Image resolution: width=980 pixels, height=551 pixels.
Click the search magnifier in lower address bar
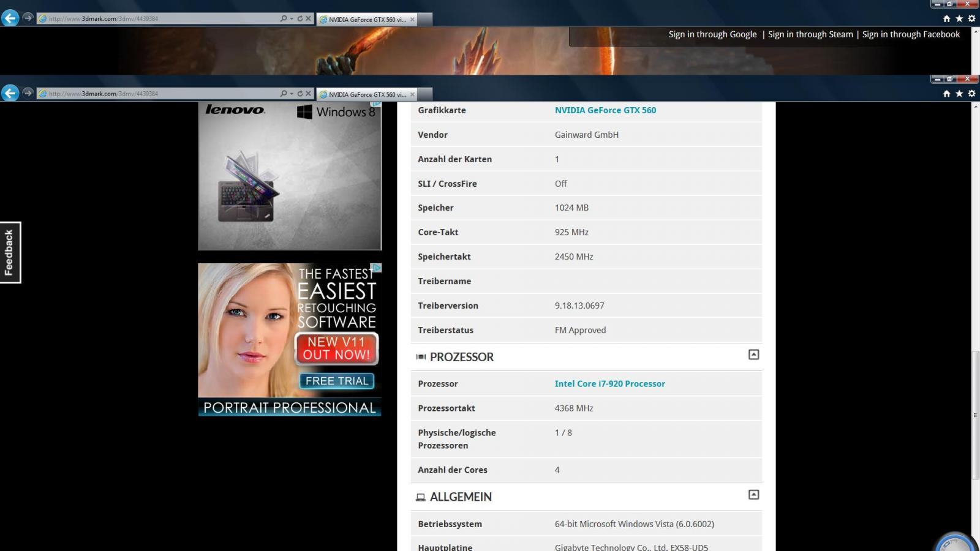(284, 94)
